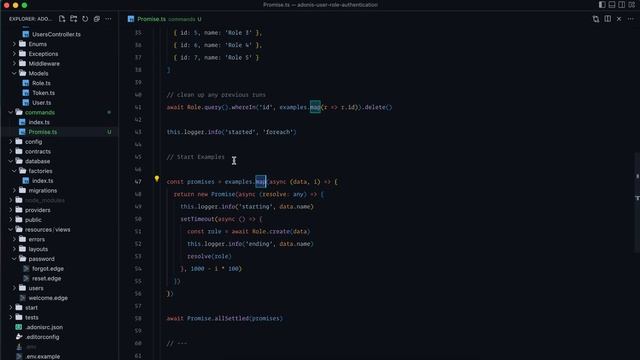Screen dimensions: 640x360
Task: Expand the Middleware folder
Action: [14, 64]
